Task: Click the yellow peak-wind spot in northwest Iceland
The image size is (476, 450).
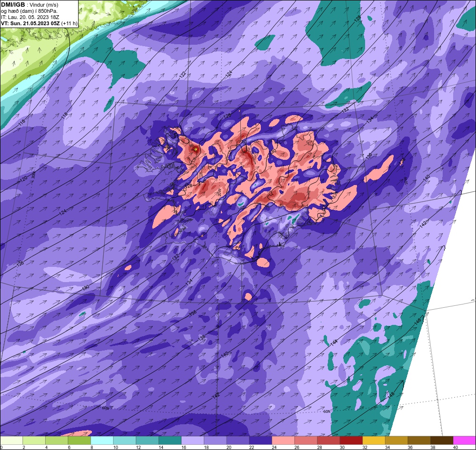Action: click(196, 149)
